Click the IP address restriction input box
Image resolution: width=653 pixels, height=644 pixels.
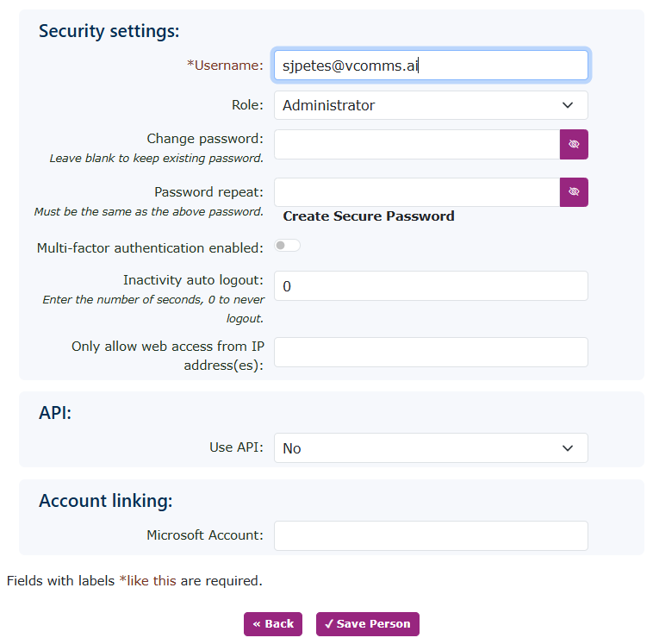click(431, 352)
